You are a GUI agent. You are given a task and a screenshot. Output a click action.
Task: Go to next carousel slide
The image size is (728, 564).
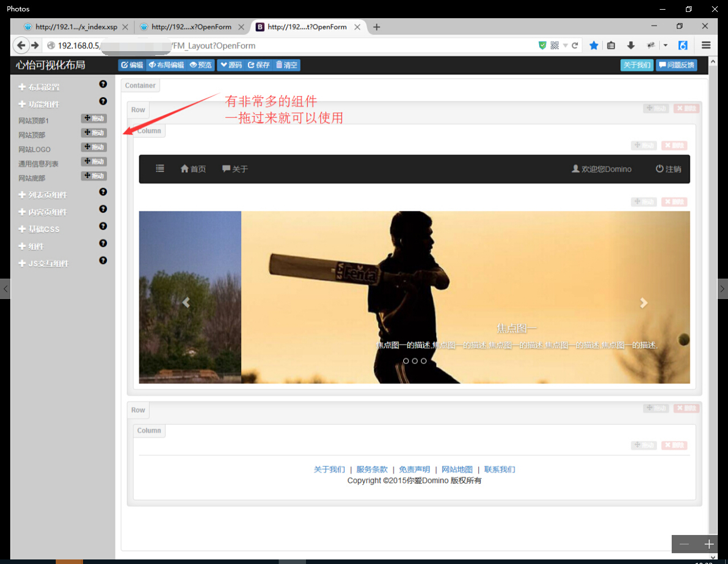[644, 303]
